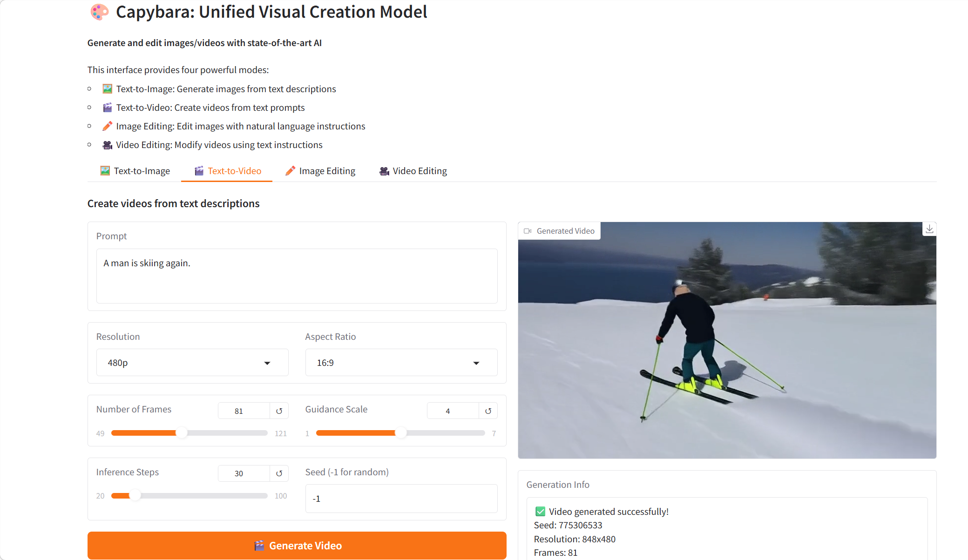Image resolution: width=968 pixels, height=560 pixels.
Task: Click the Inference Steps slider handle
Action: pos(135,495)
